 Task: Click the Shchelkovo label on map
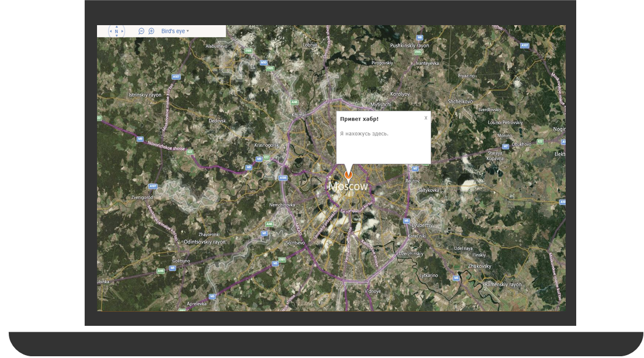460,102
